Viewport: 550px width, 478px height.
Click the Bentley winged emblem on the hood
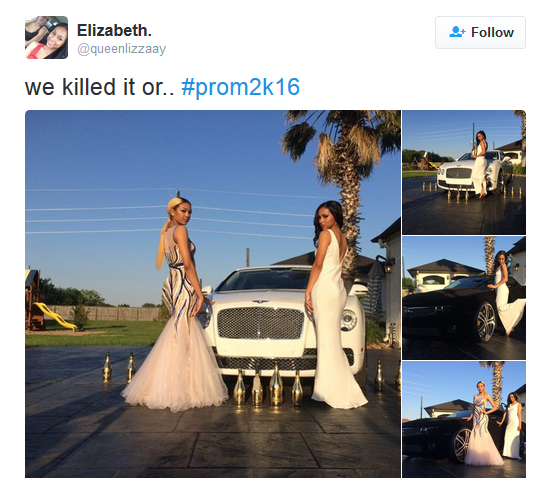coord(260,301)
